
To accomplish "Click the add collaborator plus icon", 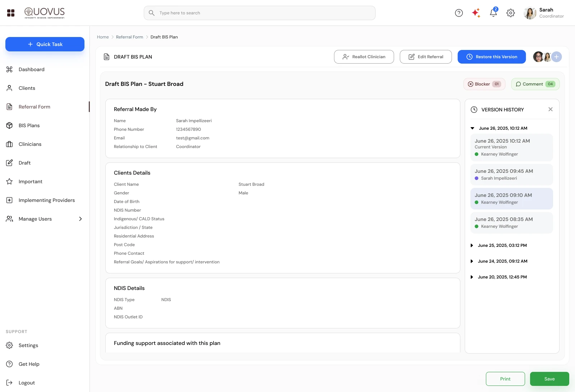I will pos(556,57).
